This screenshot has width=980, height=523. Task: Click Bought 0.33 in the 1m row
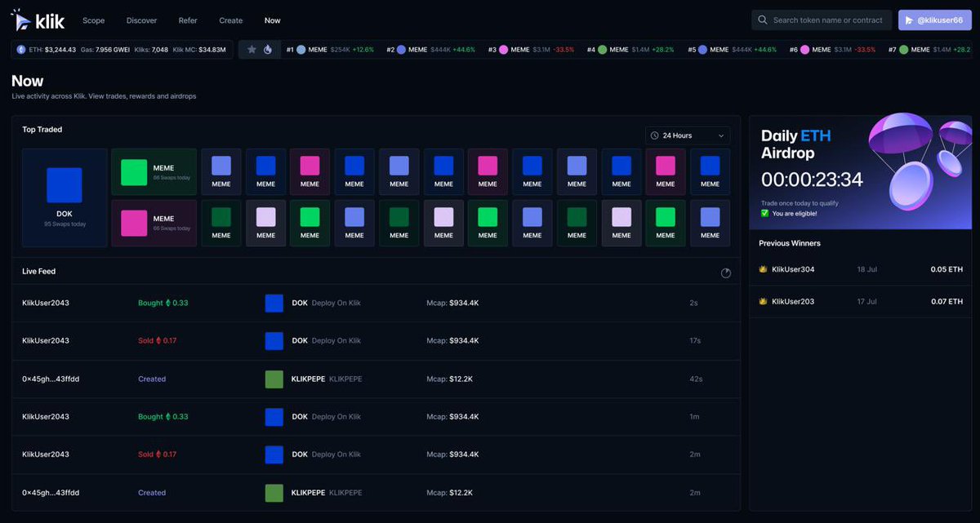pos(163,416)
